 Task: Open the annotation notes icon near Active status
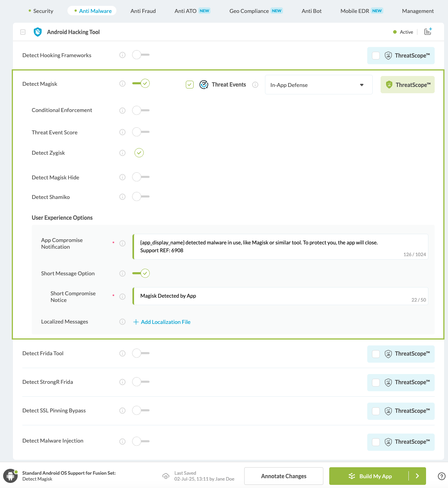pos(428,32)
